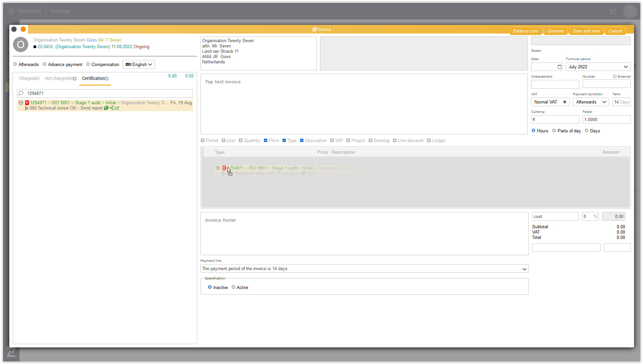
Task: Clear Normal VAT with the X icon
Action: click(x=564, y=102)
